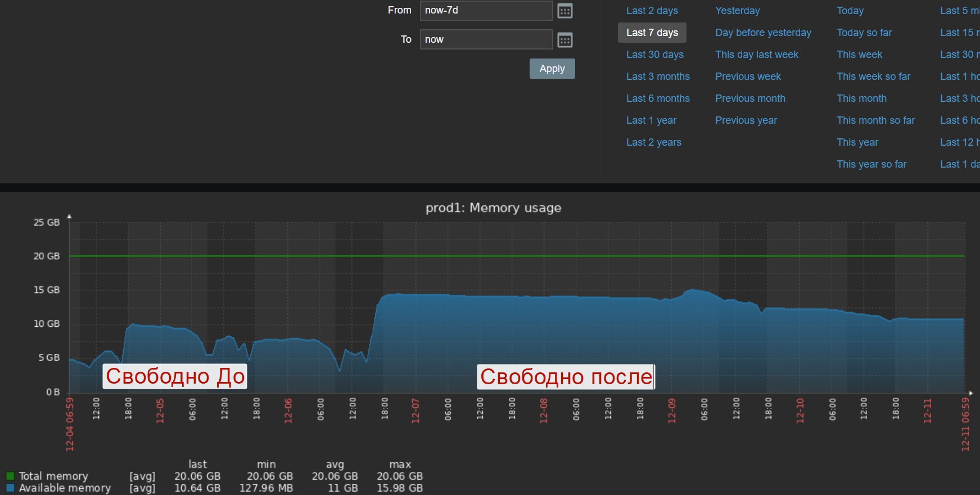The image size is (980, 495).
Task: Click the green Total memory legend swatch
Action: (x=10, y=476)
